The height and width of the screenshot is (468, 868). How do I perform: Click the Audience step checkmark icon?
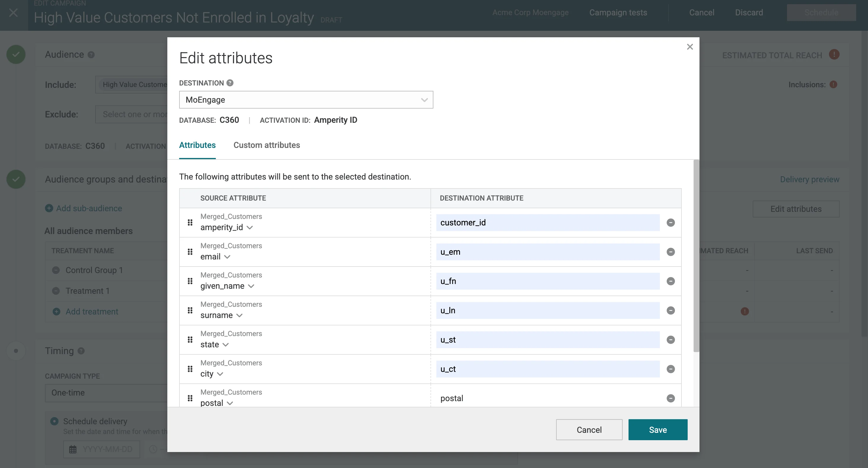coord(16,54)
